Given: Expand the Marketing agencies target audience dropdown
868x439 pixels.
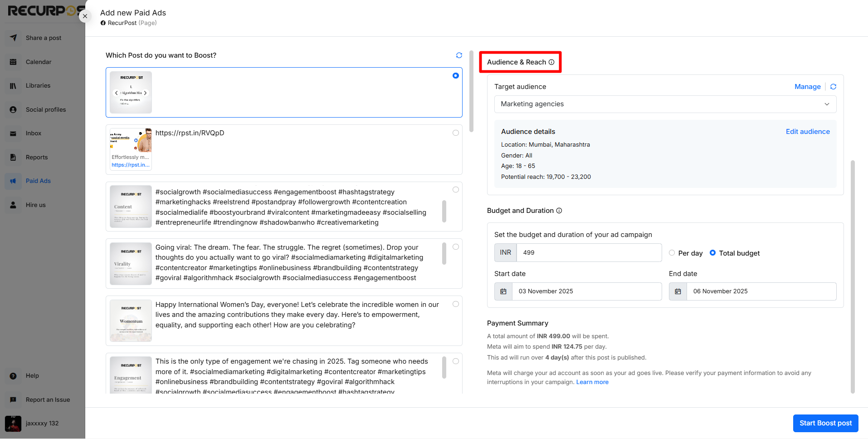Looking at the screenshot, I should pyautogui.click(x=665, y=104).
